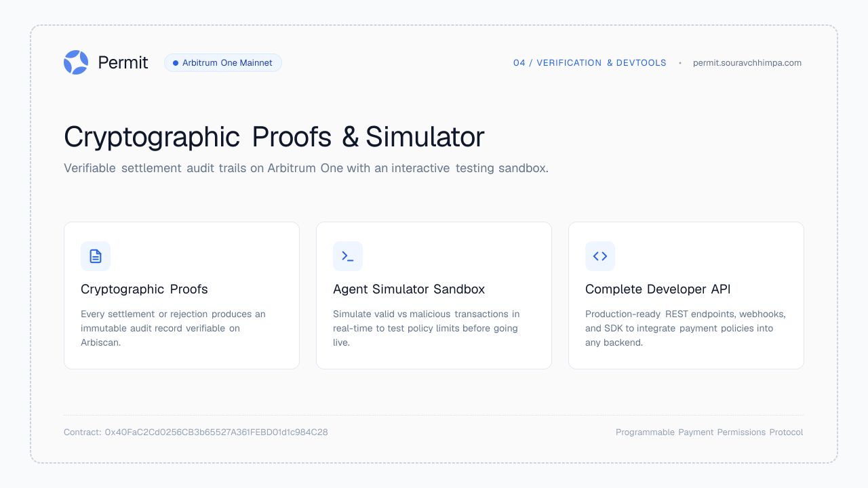Click the Arbitrum One Mainnet badge
The image size is (868, 488).
click(x=223, y=63)
